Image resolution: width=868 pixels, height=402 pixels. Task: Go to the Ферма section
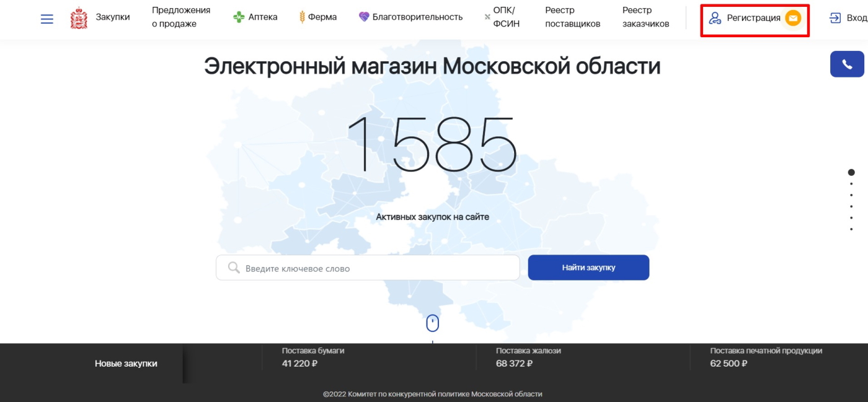[322, 17]
